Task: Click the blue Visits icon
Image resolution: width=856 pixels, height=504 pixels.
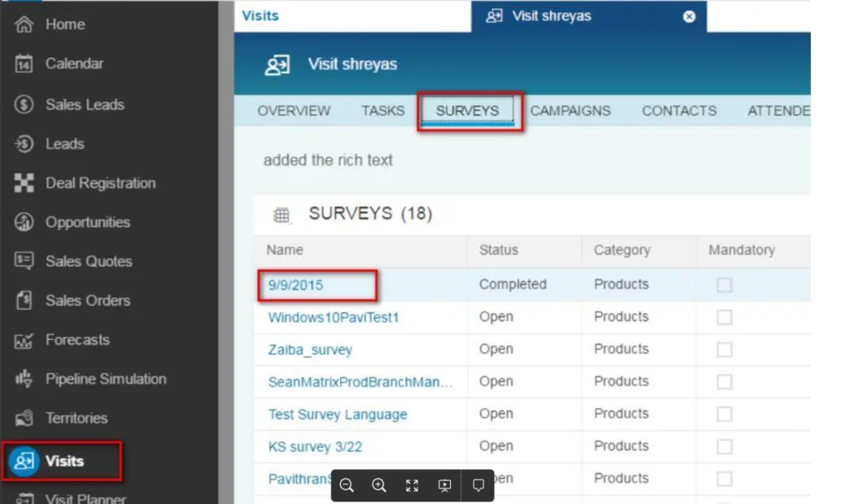Action: 24,461
